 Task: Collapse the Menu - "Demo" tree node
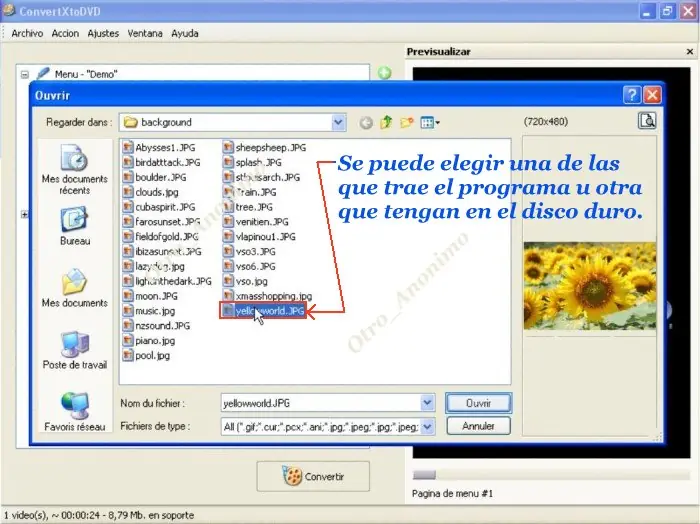pos(25,75)
